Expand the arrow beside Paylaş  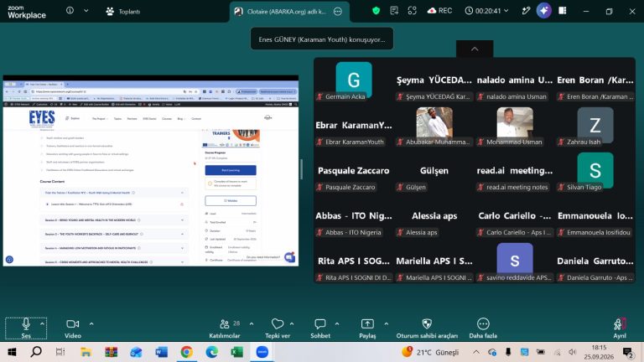point(386,323)
